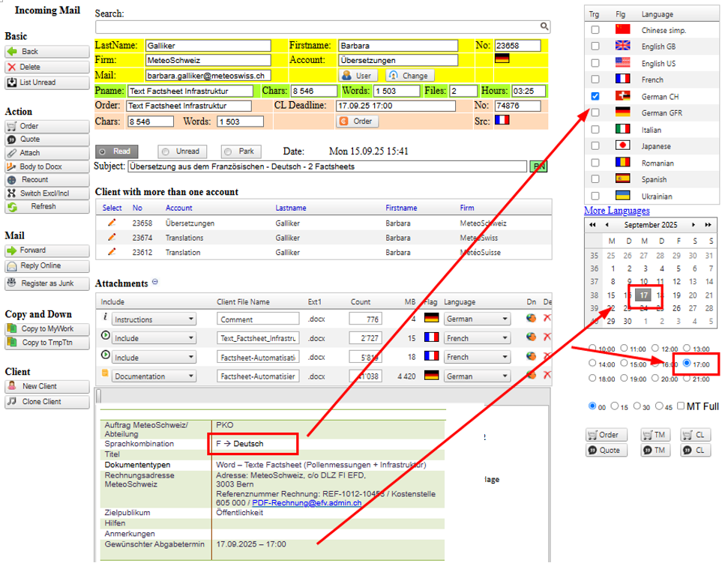Click Body to Docx action
This screenshot has height=569, width=728.
click(46, 166)
